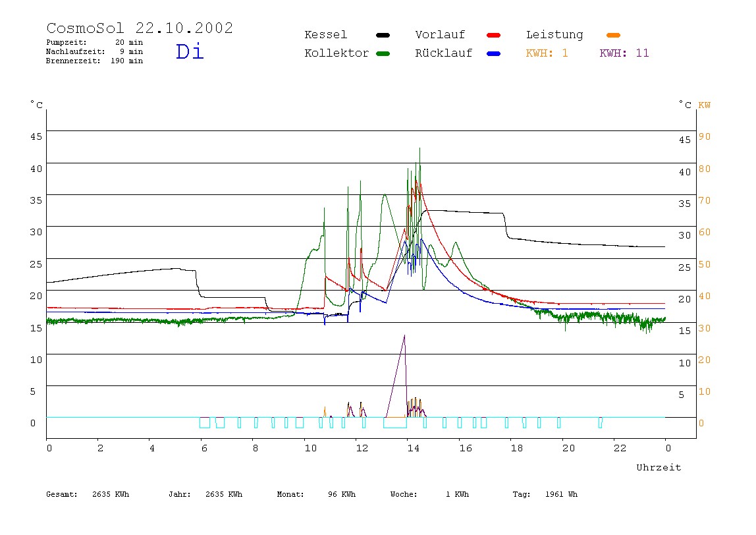This screenshot has width=756, height=535.
Task: Click the 'Tag:' footer label
Action: click(521, 494)
